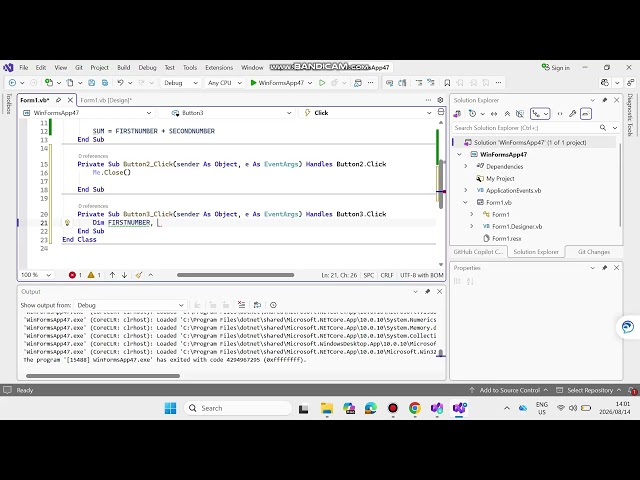
Task: Toggle Word Wrap in Output window
Action: 257,305
